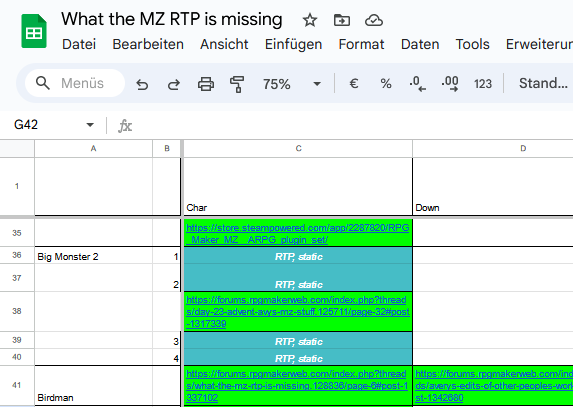This screenshot has width=573, height=407.
Task: Select row 38 header
Action: [x=17, y=311]
